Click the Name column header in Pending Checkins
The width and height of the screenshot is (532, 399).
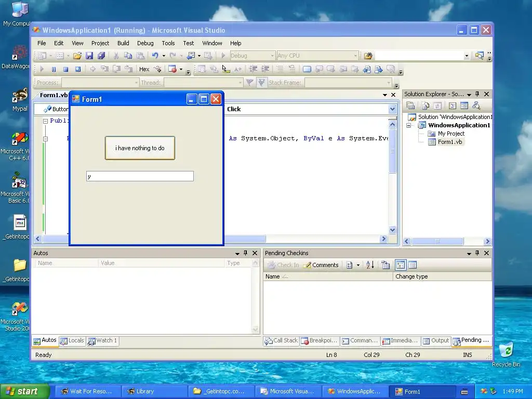click(328, 276)
